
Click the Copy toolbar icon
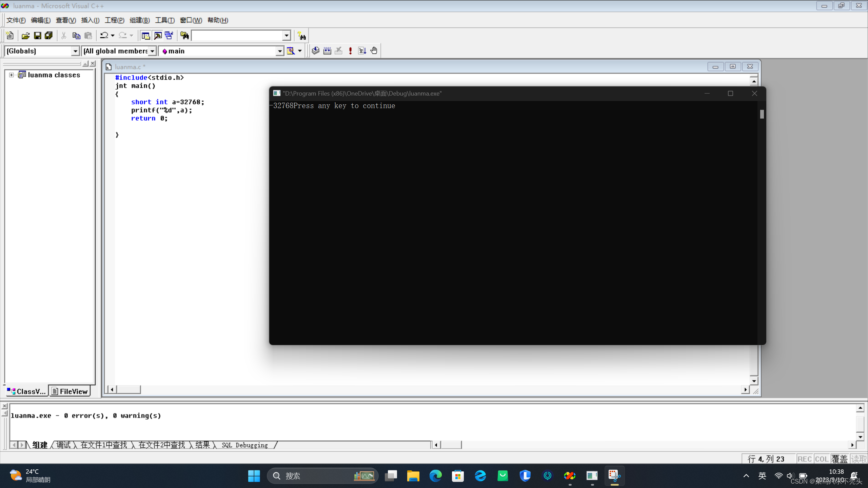pyautogui.click(x=76, y=36)
